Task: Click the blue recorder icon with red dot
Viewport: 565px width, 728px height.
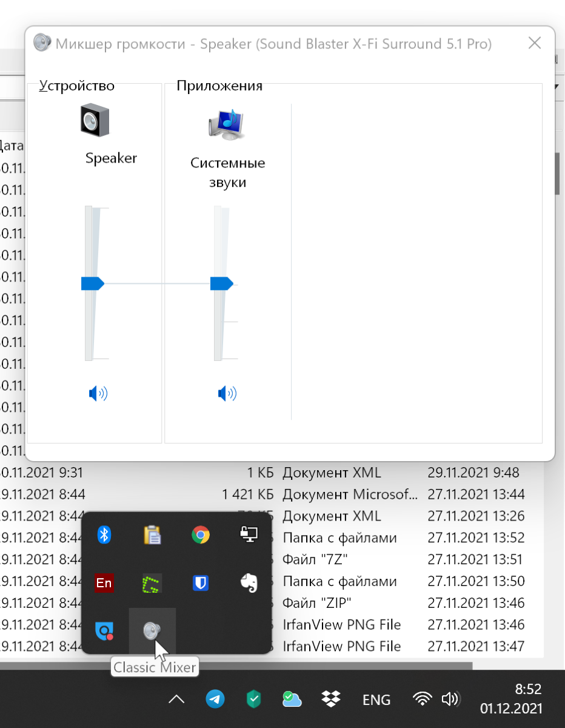Action: pos(104,632)
